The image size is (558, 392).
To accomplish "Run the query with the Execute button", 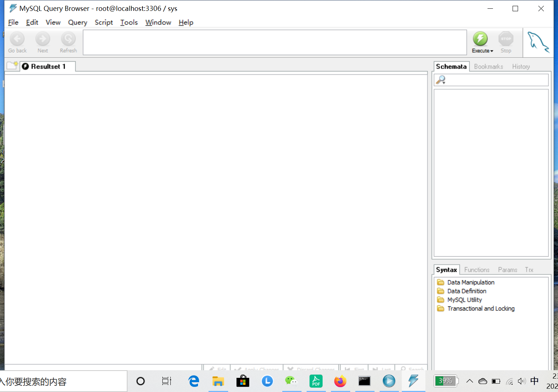I will coord(480,38).
